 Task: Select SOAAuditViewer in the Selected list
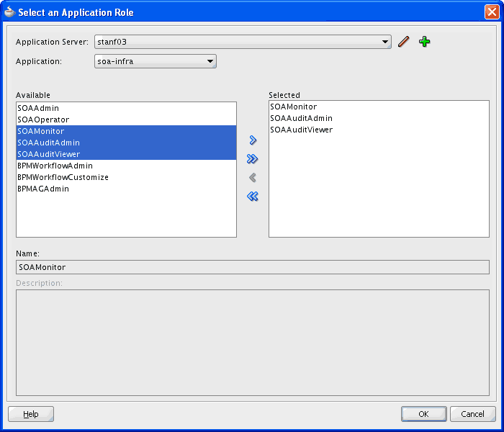pyautogui.click(x=379, y=130)
